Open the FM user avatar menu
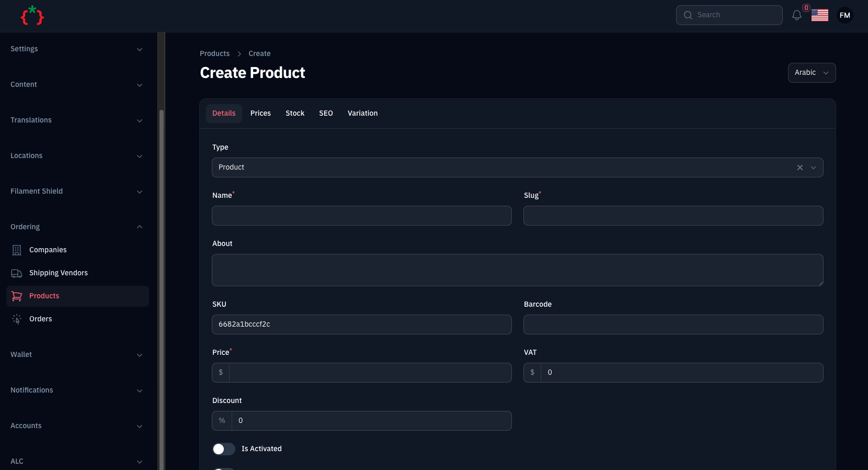This screenshot has height=470, width=868. tap(844, 15)
